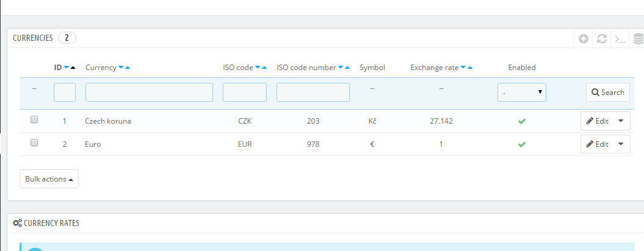Sort the ISO code number column descending
This screenshot has width=644, height=251.
(341, 68)
